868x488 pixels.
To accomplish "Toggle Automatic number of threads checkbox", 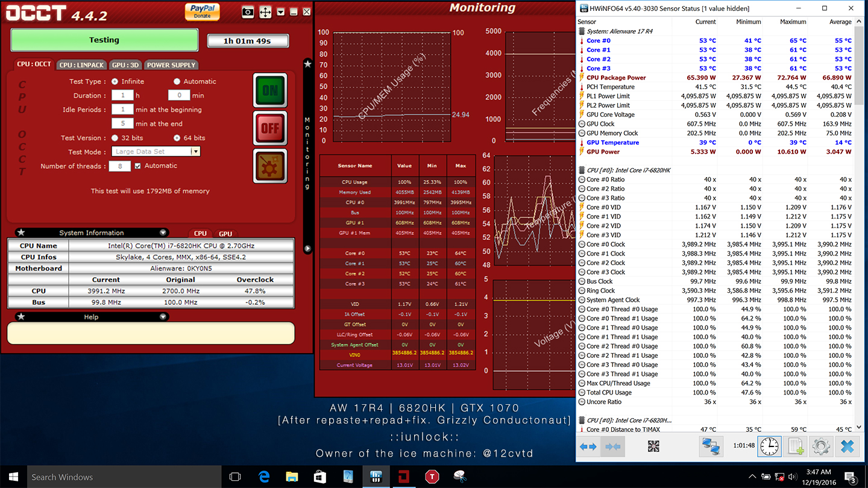I will (138, 166).
